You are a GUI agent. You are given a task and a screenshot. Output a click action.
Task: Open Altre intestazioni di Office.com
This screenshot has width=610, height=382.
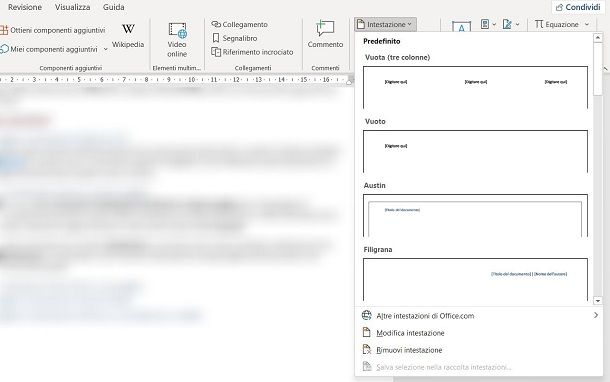479,316
